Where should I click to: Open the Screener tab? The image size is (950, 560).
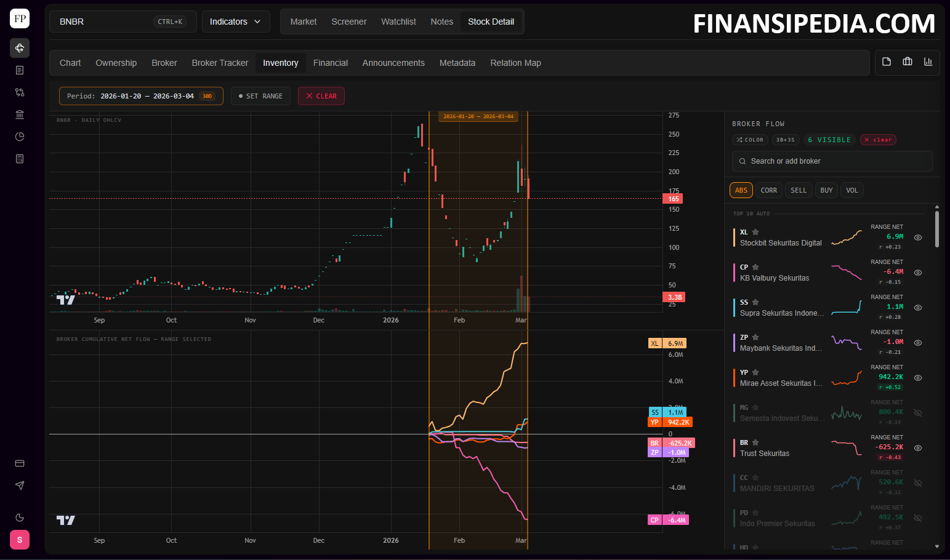click(348, 22)
